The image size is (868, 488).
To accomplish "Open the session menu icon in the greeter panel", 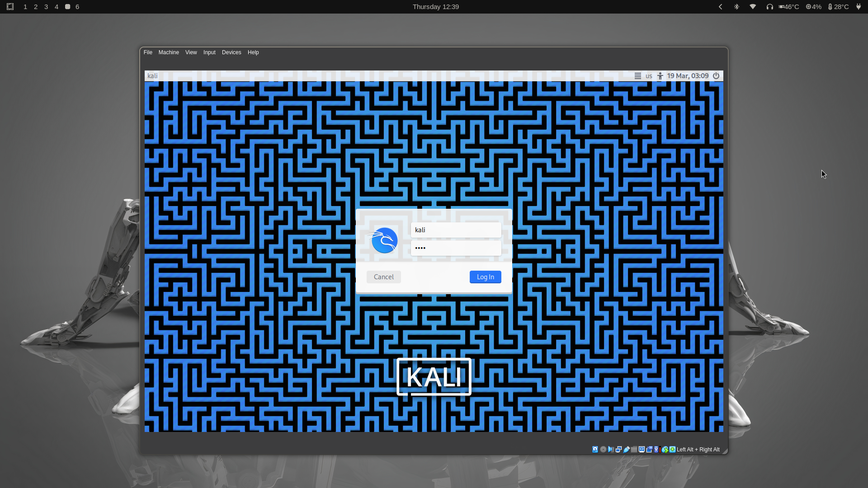I will (x=638, y=76).
